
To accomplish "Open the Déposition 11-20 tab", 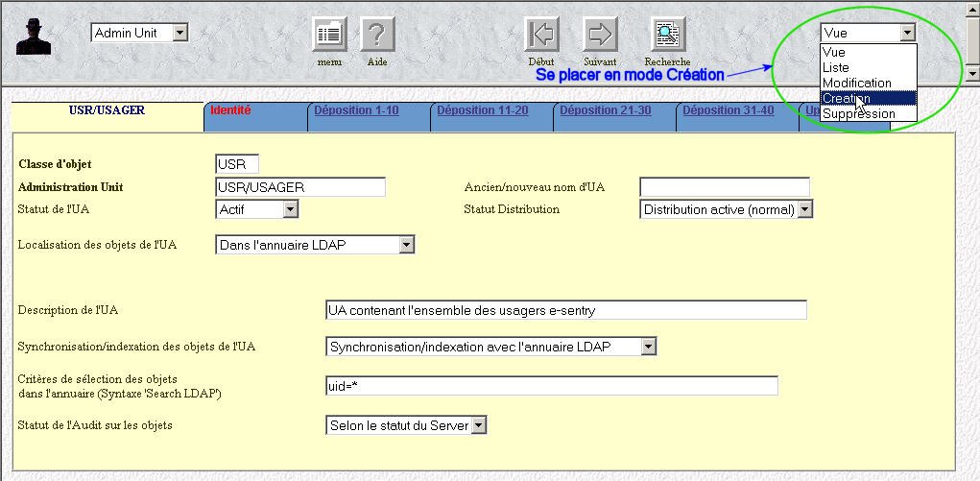I will pos(491,116).
